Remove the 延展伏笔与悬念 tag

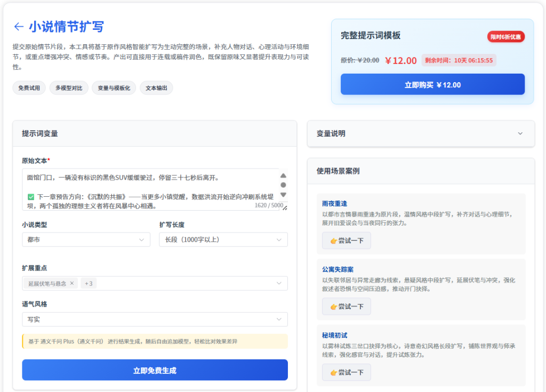click(x=72, y=283)
